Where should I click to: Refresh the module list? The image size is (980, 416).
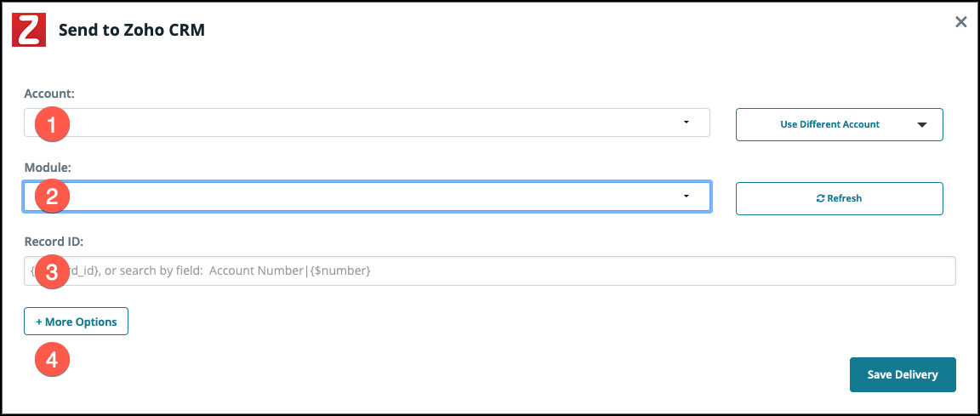click(839, 198)
